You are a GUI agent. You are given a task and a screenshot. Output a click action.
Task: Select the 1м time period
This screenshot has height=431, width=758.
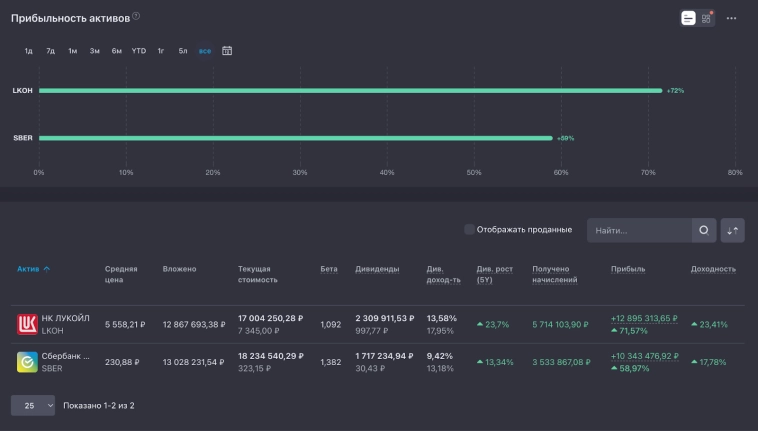[72, 50]
